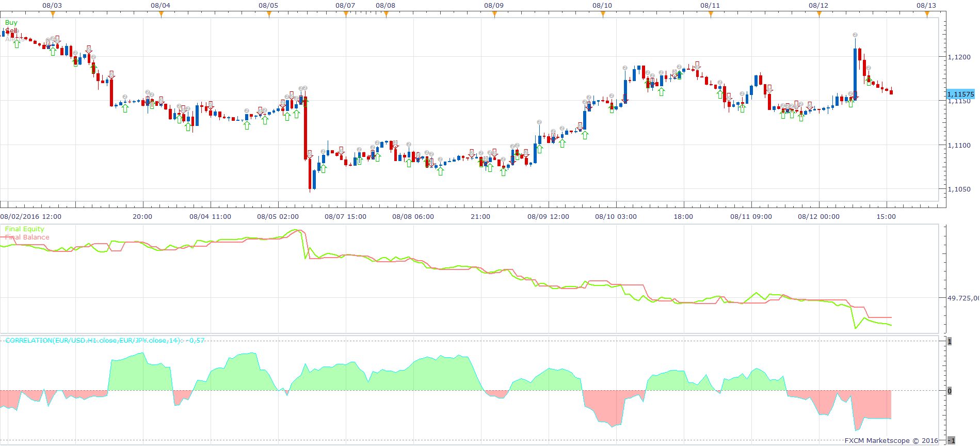This screenshot has width=980, height=446.
Task: Click the 08/11 09:00 time label
Action: click(x=751, y=217)
